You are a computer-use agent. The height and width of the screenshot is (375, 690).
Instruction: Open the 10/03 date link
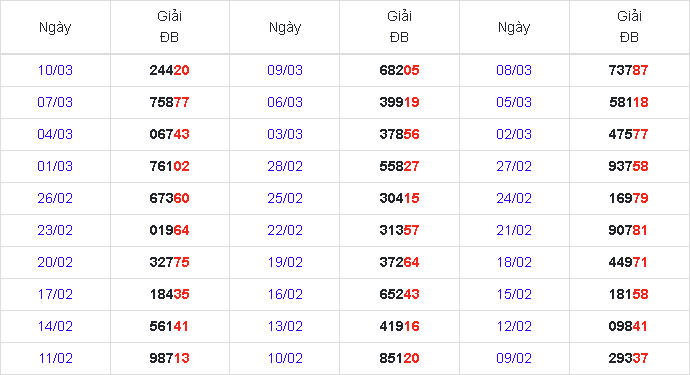55,70
